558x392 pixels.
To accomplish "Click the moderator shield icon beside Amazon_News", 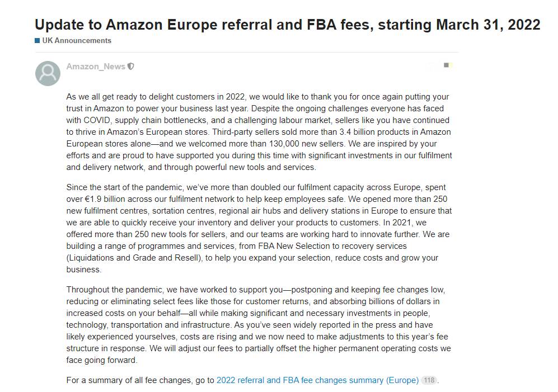I will (131, 67).
